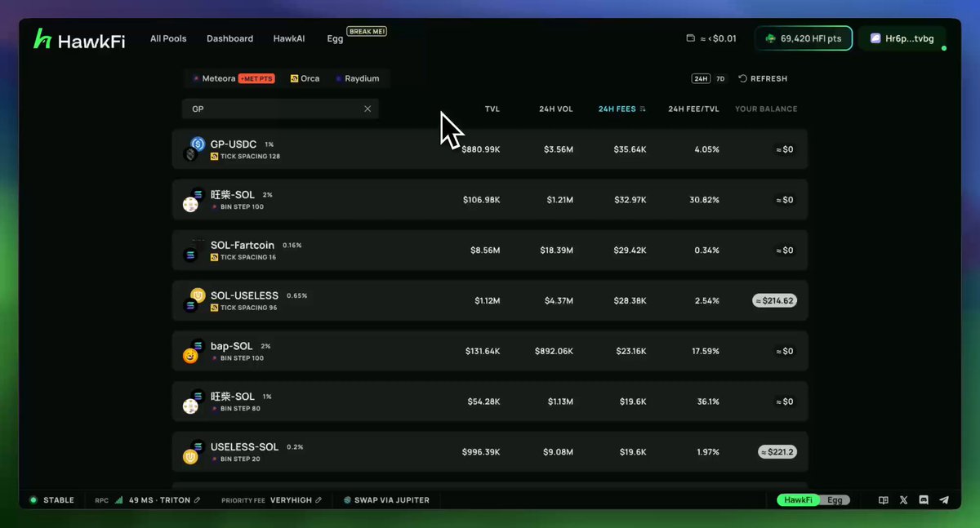Click the wallet balance ≈<$0.01
Image resolution: width=980 pixels, height=528 pixels.
coord(711,38)
